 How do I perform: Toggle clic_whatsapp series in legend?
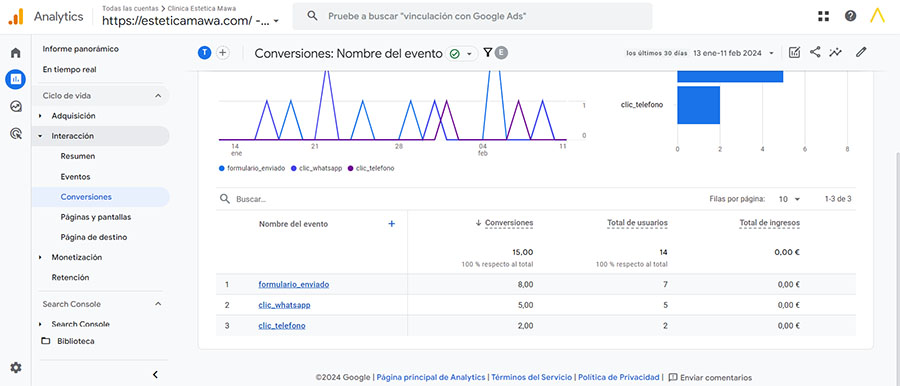click(x=316, y=168)
